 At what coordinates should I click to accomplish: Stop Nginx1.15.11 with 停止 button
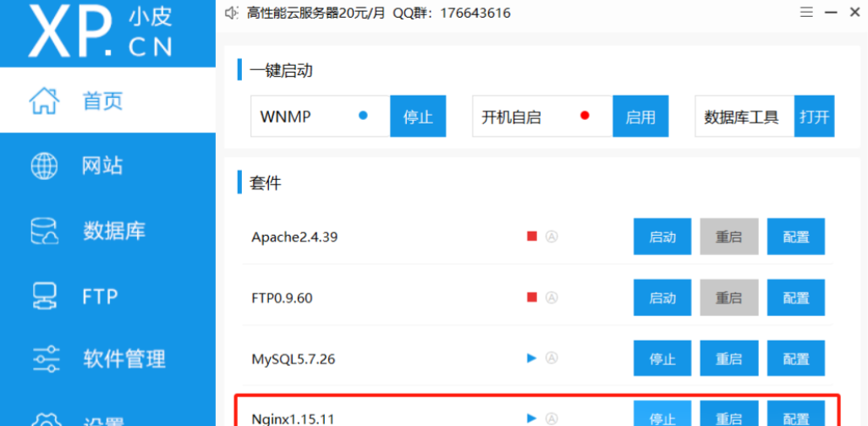[x=662, y=414]
